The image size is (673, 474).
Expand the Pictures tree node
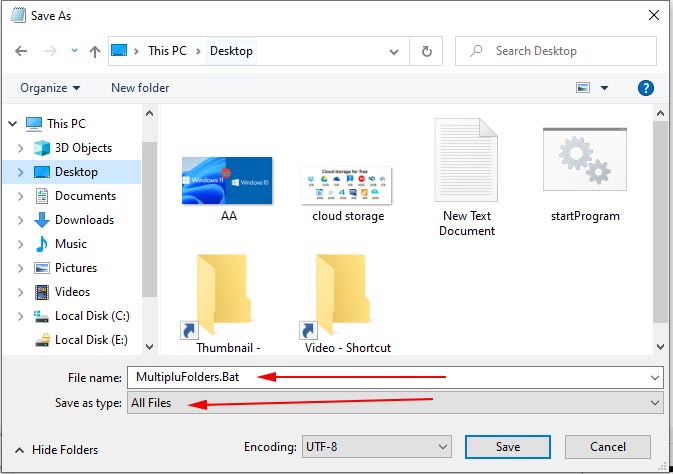[20, 268]
